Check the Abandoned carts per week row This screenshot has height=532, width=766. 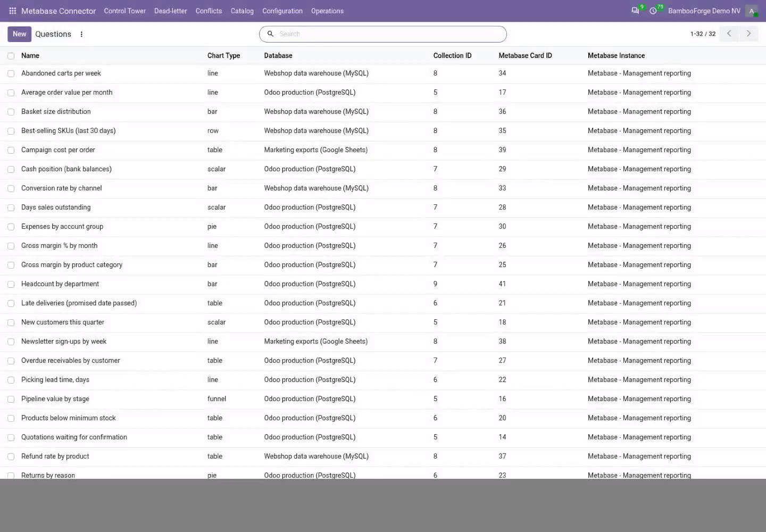(x=11, y=73)
